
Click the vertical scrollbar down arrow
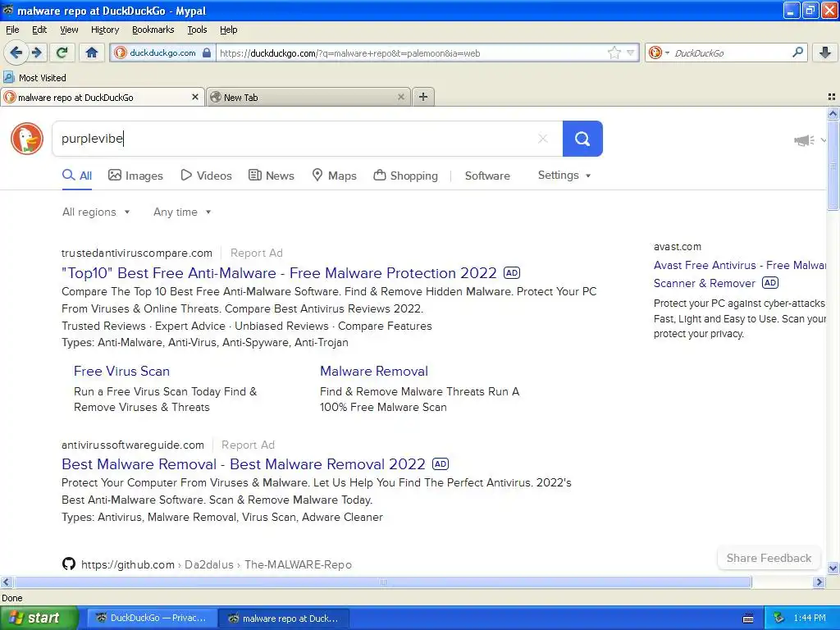833,568
